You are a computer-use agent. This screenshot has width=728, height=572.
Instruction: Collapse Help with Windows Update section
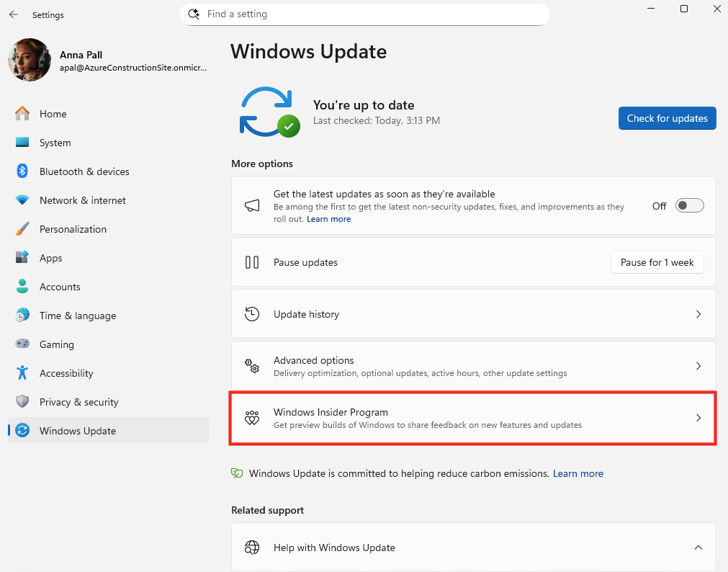698,548
